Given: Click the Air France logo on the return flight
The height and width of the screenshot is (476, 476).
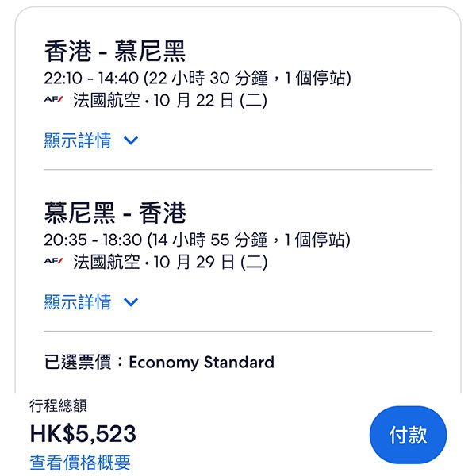Looking at the screenshot, I should click(53, 261).
